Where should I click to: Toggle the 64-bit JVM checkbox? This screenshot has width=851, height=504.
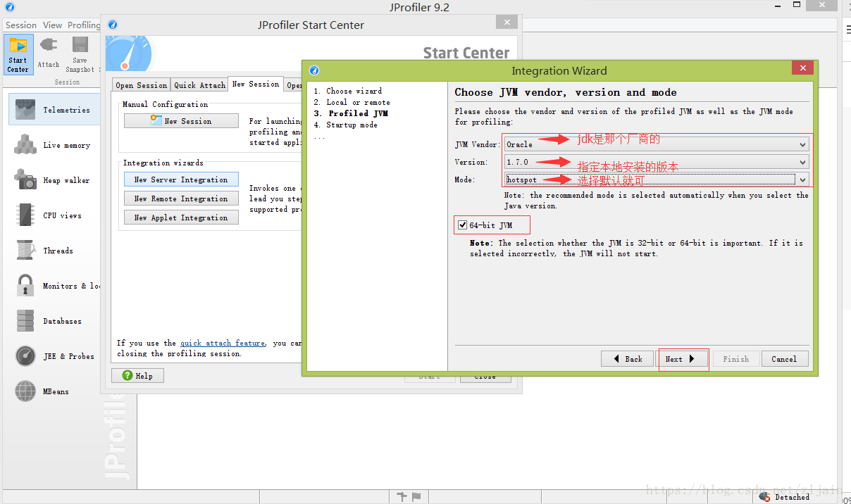462,225
